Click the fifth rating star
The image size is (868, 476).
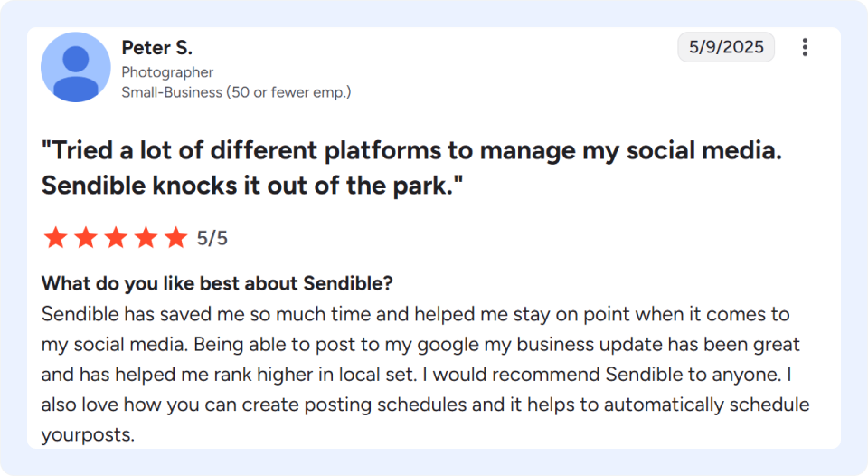(176, 238)
